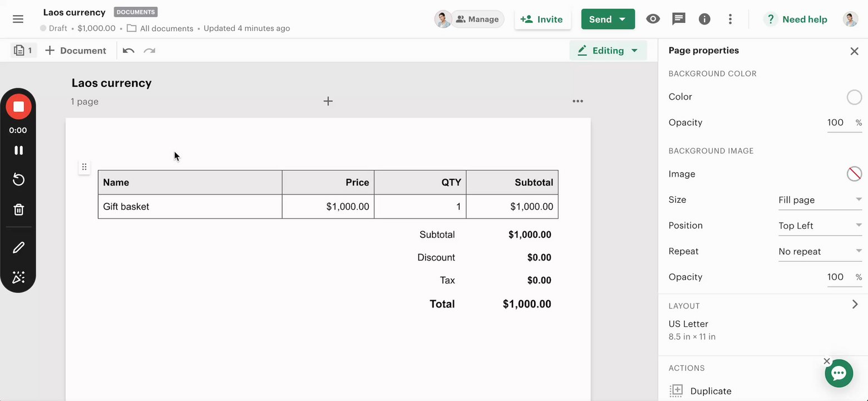Click the undo arrow icon
The height and width of the screenshot is (401, 868).
coord(129,51)
